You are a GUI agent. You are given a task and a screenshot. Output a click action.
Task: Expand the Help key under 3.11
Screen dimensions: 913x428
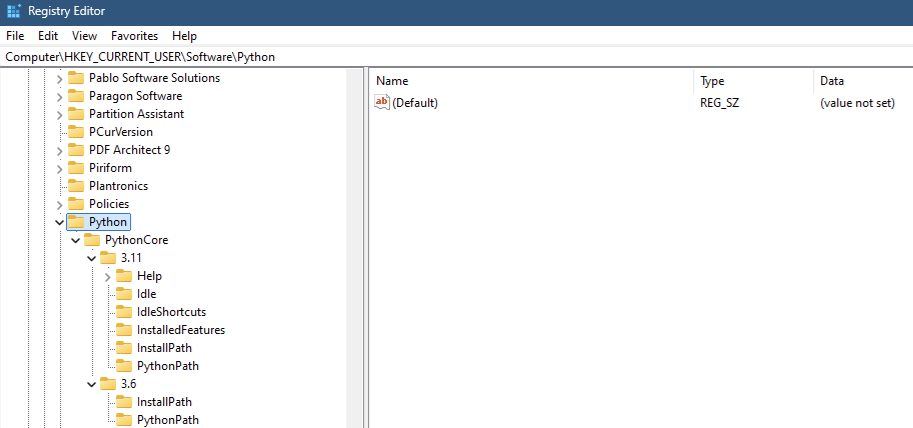pyautogui.click(x=107, y=276)
